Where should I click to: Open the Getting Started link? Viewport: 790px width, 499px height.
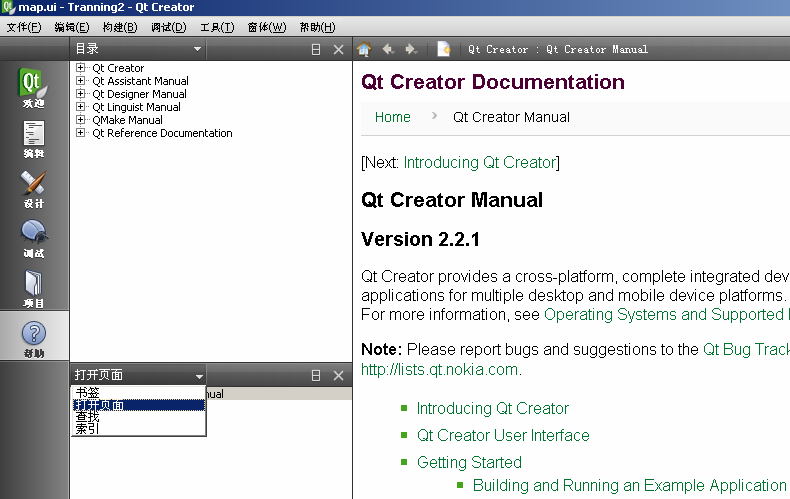point(469,462)
